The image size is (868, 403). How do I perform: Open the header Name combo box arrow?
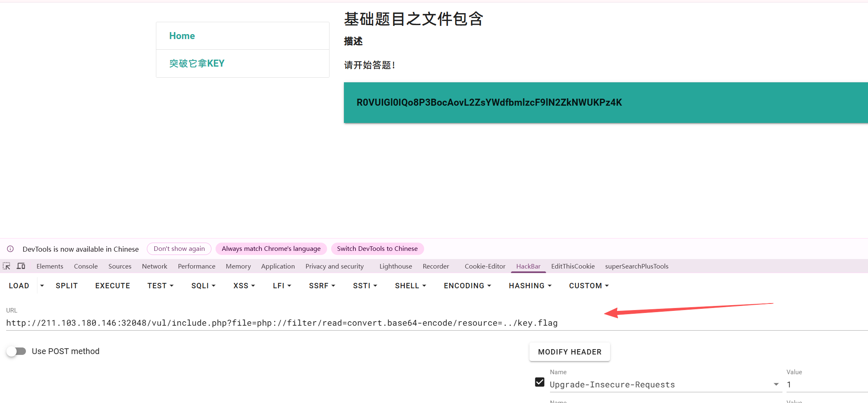point(776,384)
